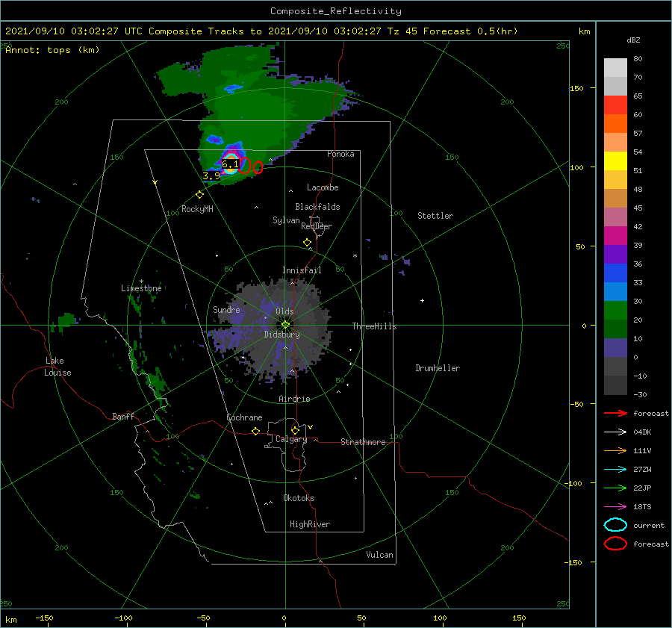This screenshot has height=628, width=672.
Task: Click the 'Annot: tops (km)' label
Action: pyautogui.click(x=52, y=50)
